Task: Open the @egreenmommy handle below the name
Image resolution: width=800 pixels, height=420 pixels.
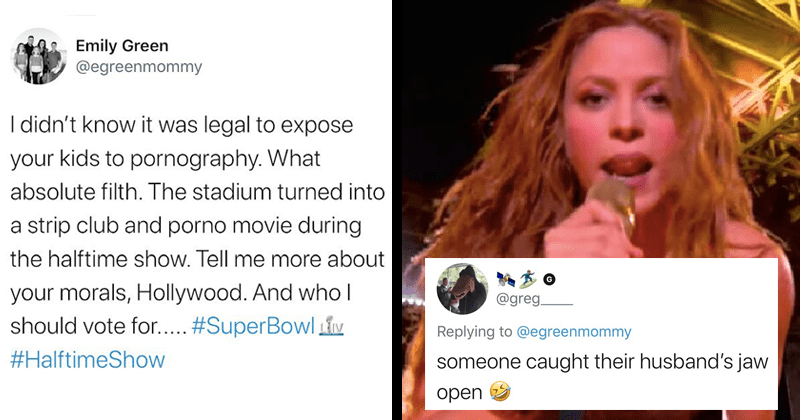Action: (x=139, y=67)
